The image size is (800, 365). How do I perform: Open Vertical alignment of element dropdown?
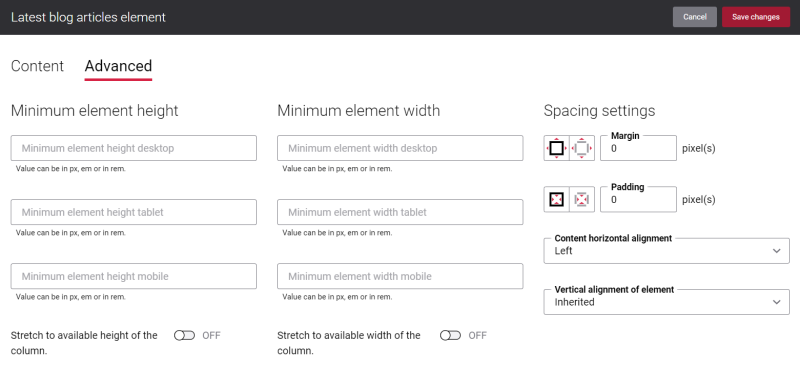[x=666, y=302]
